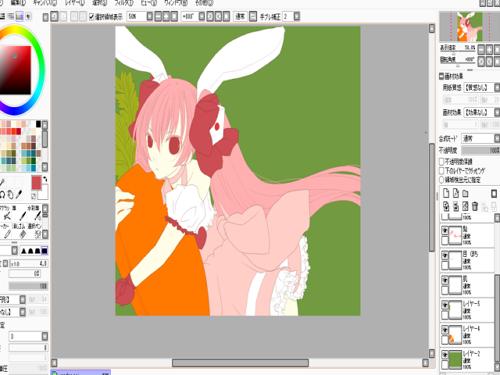This screenshot has height=375, width=500.
Task: Hide the 目 layer with eye icon
Action: pos(445,255)
